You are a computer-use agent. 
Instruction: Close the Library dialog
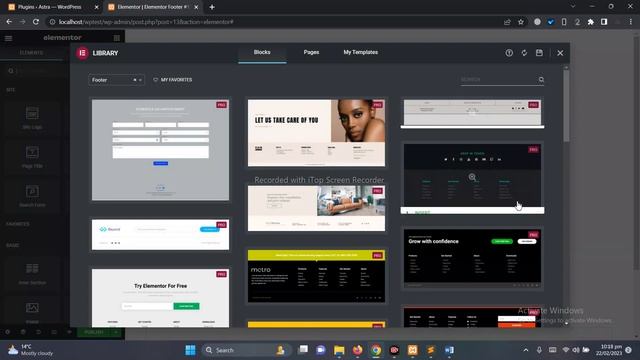[x=560, y=53]
